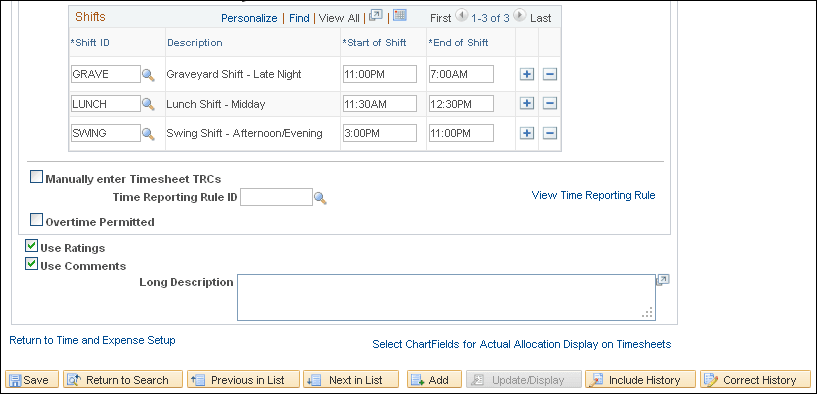This screenshot has height=394, width=817.
Task: Delete the SWING shift row
Action: coord(550,133)
